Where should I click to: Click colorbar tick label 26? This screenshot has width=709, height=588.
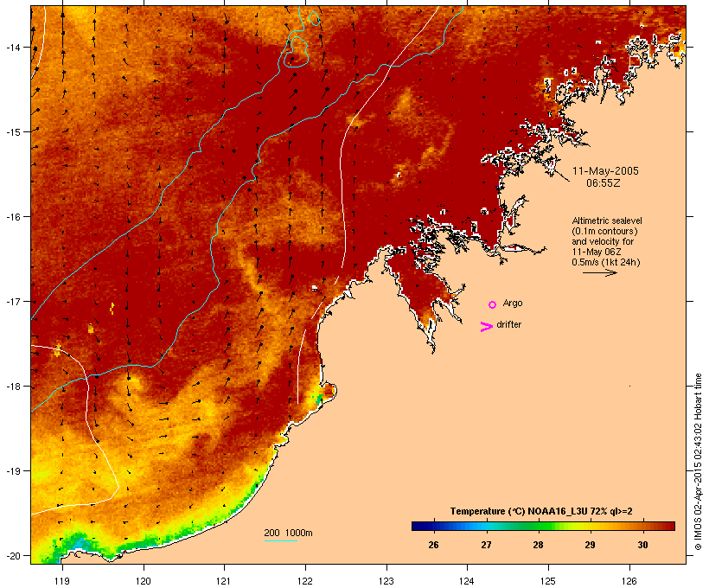click(433, 545)
